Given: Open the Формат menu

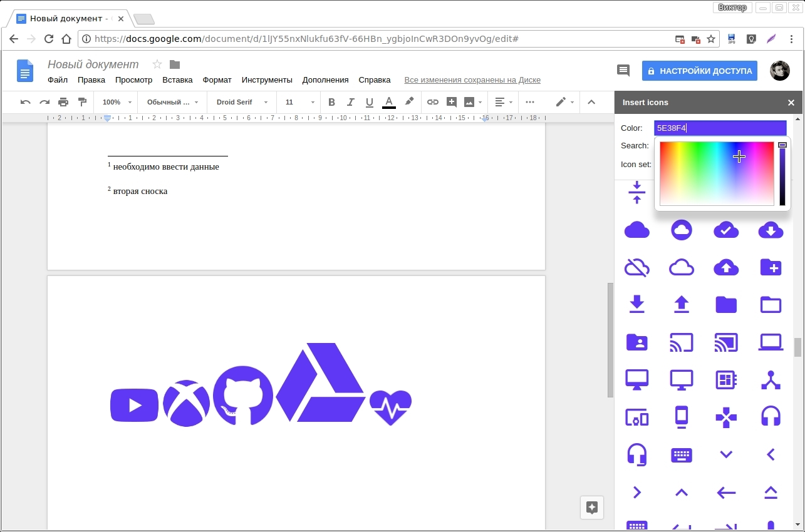Looking at the screenshot, I should click(217, 80).
